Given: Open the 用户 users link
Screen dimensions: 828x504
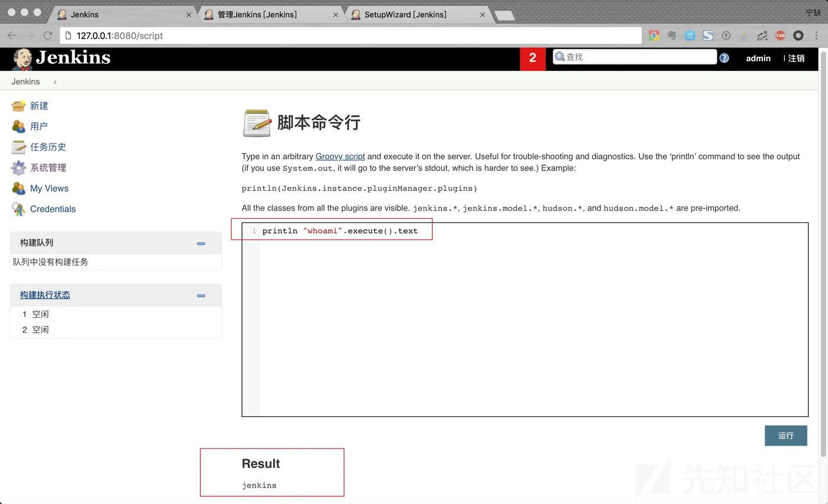Looking at the screenshot, I should point(39,127).
